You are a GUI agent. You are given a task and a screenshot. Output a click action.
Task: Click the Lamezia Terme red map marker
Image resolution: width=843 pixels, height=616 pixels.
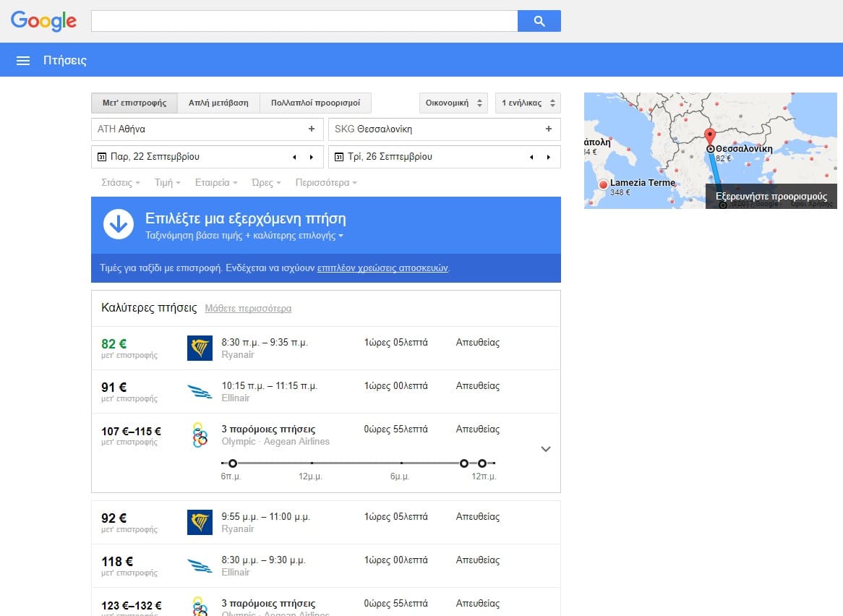click(x=603, y=185)
